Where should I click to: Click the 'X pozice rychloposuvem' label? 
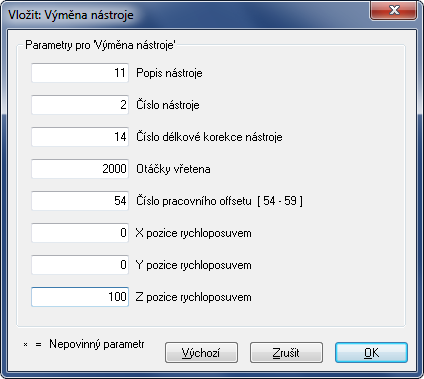(x=193, y=233)
